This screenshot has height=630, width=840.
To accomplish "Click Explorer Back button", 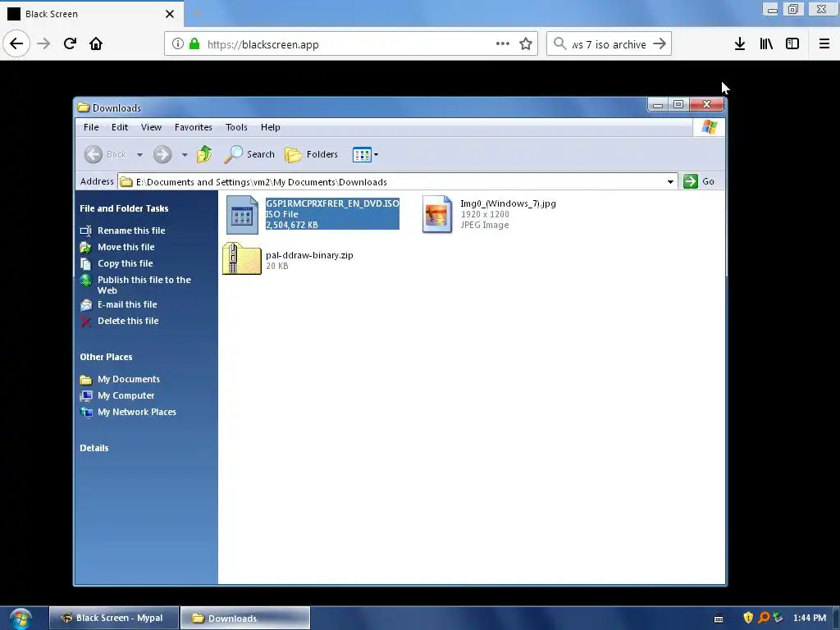I will coord(106,154).
